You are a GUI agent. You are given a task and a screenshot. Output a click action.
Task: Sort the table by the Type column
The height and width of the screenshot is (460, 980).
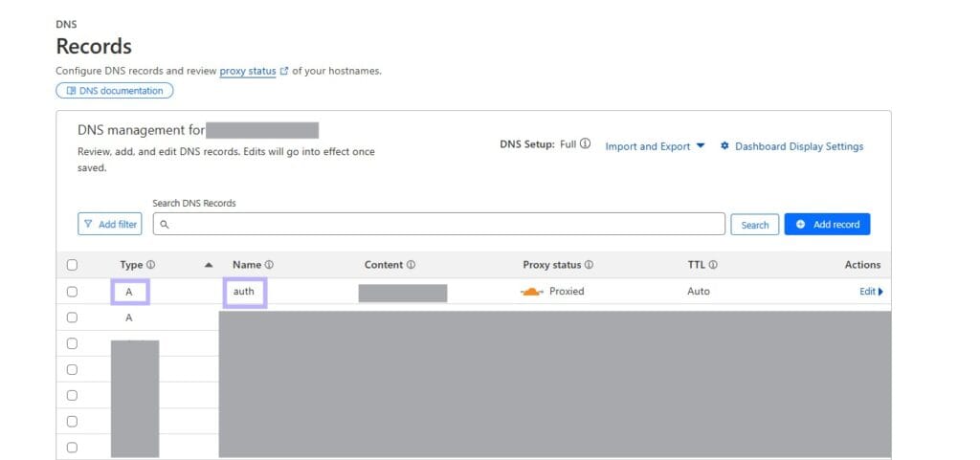(131, 265)
